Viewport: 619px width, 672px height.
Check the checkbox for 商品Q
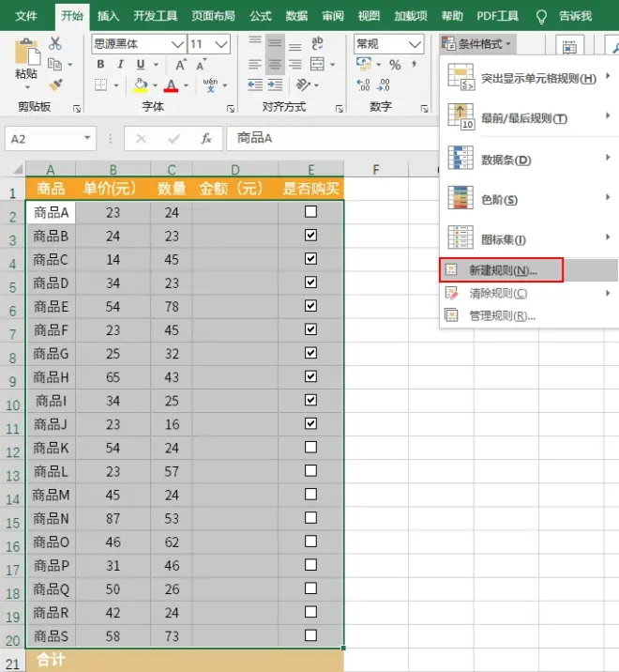click(x=311, y=588)
